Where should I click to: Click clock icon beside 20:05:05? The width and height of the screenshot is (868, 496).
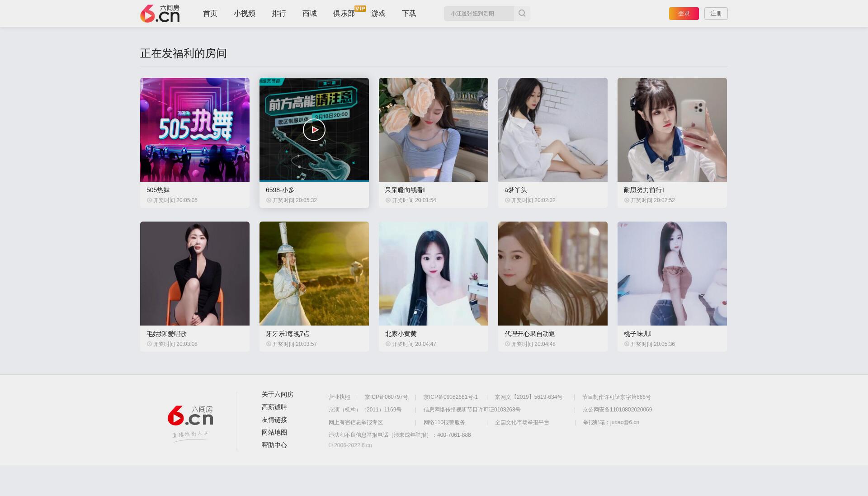click(149, 200)
